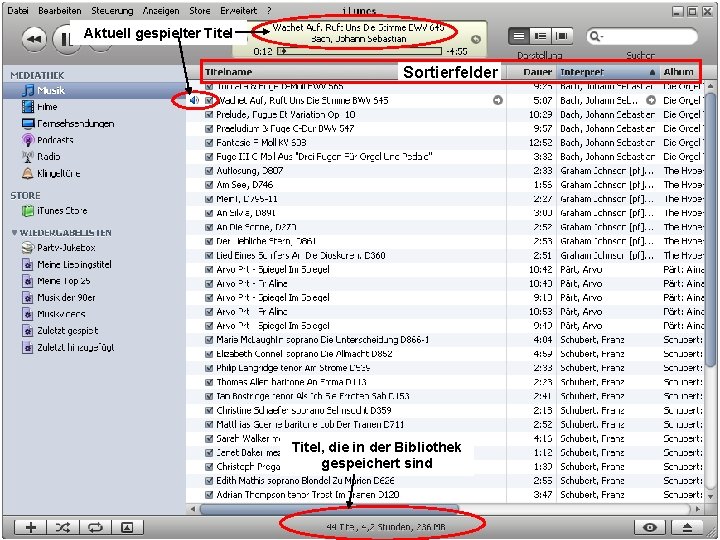Uncheck the An Silvia, D891 track

click(x=209, y=213)
